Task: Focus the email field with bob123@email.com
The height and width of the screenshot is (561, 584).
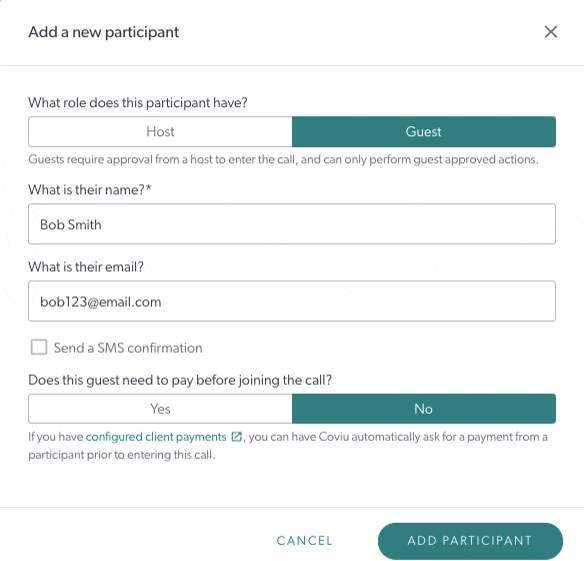Action: tap(292, 301)
